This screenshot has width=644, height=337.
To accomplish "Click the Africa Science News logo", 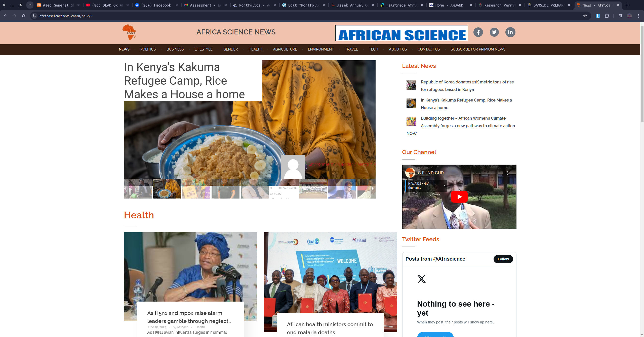I will (x=129, y=32).
